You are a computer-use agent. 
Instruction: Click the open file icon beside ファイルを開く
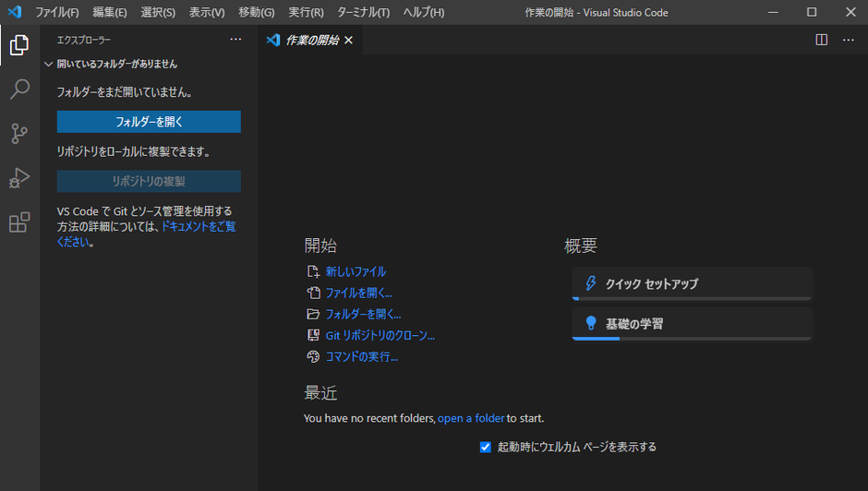click(x=313, y=293)
